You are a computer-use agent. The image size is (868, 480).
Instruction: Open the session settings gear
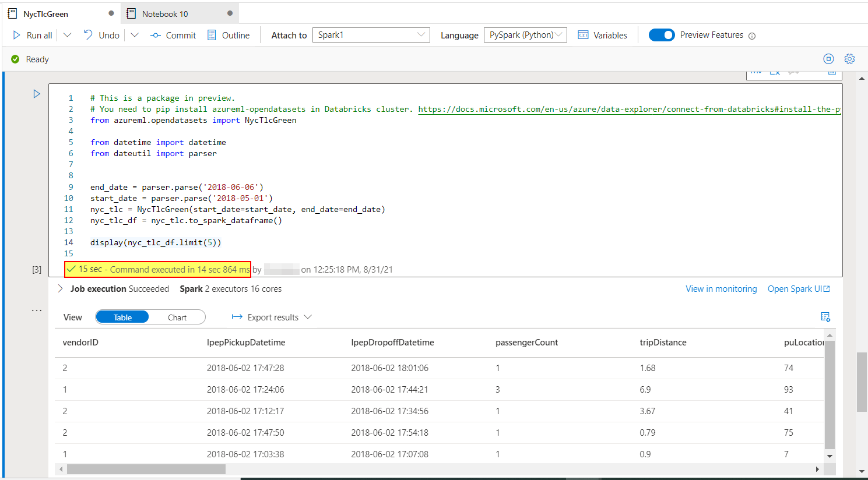[x=850, y=59]
